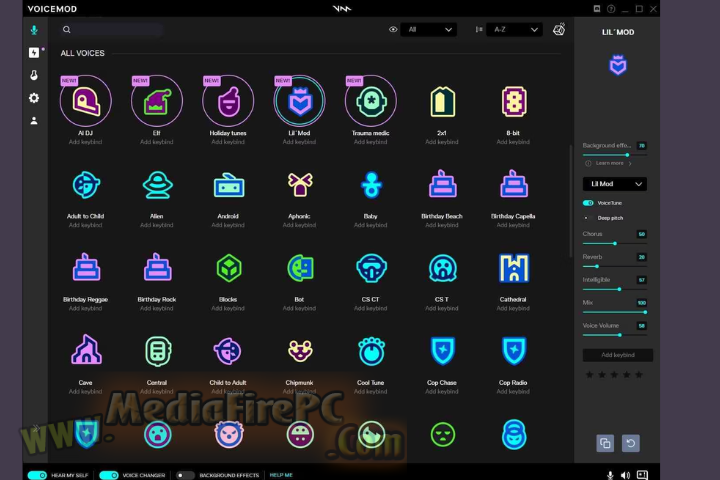Adjust the Mix slider

click(615, 312)
